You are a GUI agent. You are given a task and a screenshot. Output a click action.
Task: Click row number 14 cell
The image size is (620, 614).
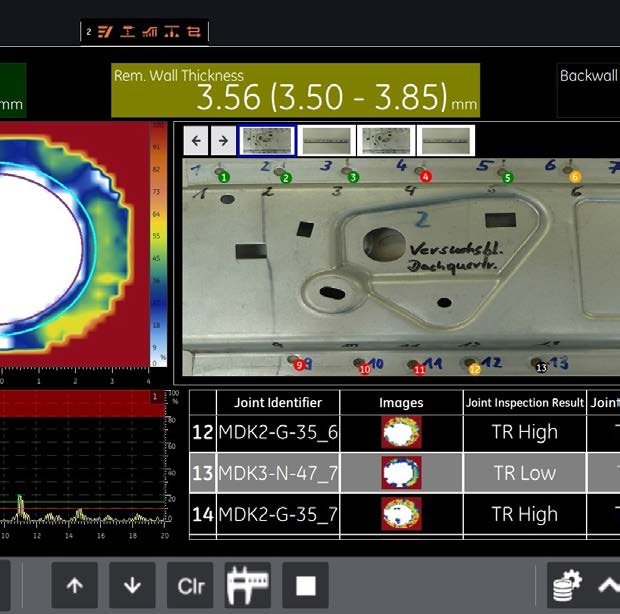click(x=203, y=514)
